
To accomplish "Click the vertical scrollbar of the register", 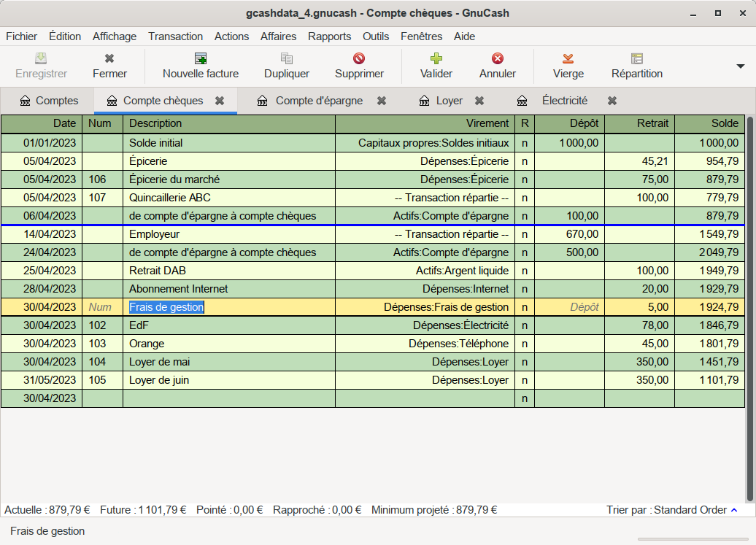I will (x=750, y=292).
